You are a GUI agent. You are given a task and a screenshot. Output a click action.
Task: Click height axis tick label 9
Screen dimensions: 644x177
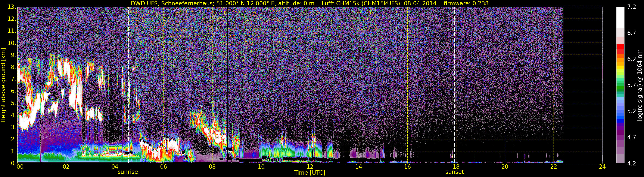13,55
